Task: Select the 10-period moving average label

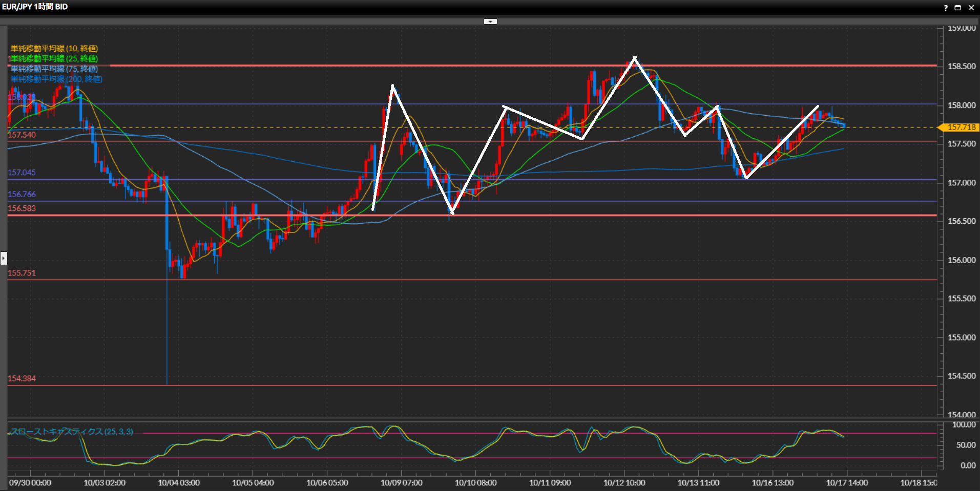Action: [x=54, y=49]
